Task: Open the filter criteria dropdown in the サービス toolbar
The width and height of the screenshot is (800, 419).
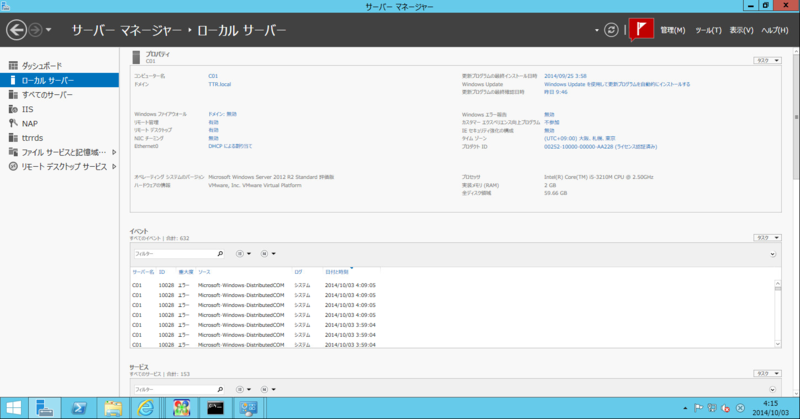Action: [x=243, y=389]
